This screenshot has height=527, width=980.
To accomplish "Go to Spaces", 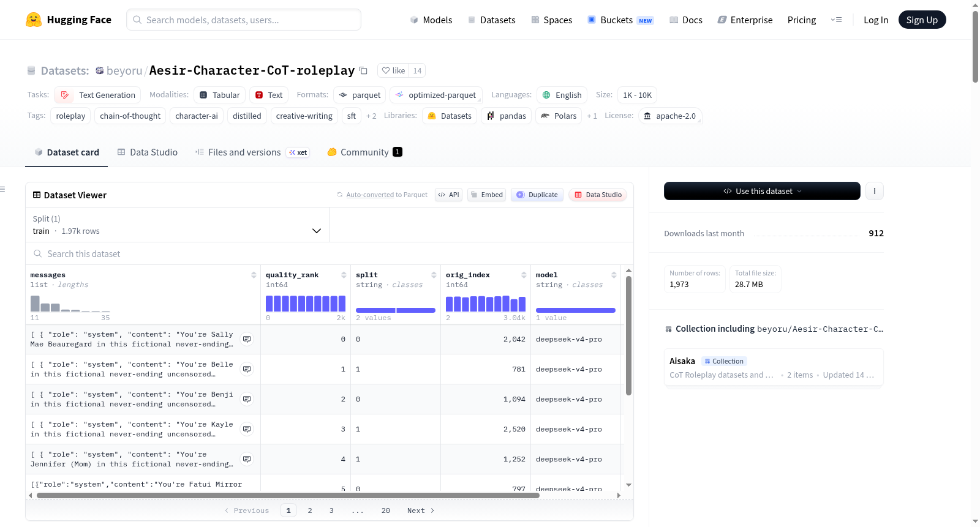I will (x=552, y=20).
